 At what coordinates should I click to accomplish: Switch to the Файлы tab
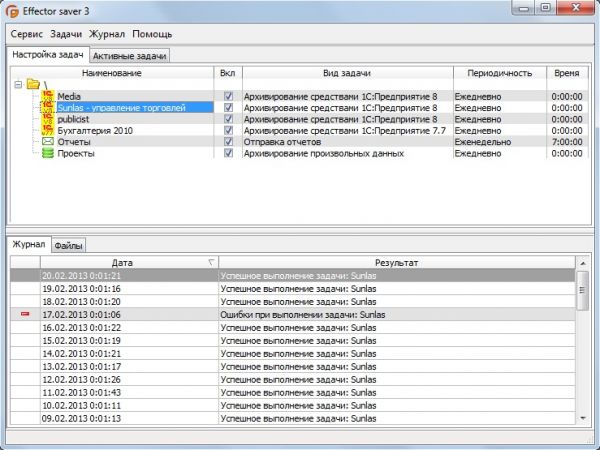click(x=68, y=246)
